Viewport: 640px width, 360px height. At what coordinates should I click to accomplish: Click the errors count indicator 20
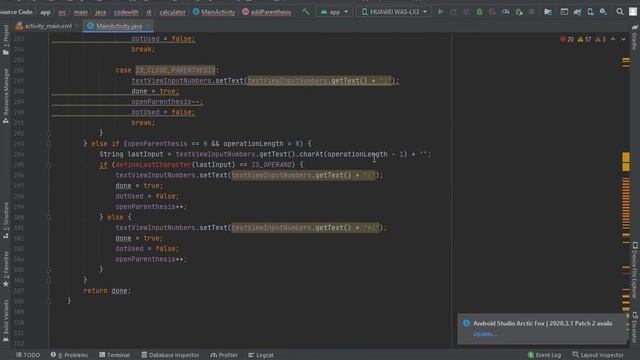click(x=567, y=39)
